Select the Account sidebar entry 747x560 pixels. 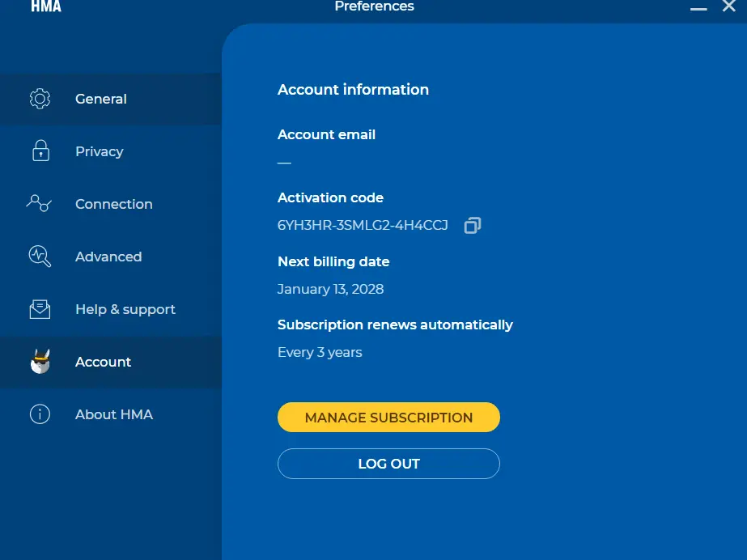point(111,362)
